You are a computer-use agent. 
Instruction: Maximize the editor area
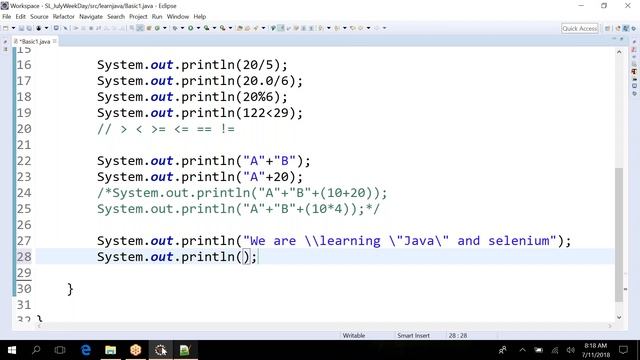coord(622,38)
